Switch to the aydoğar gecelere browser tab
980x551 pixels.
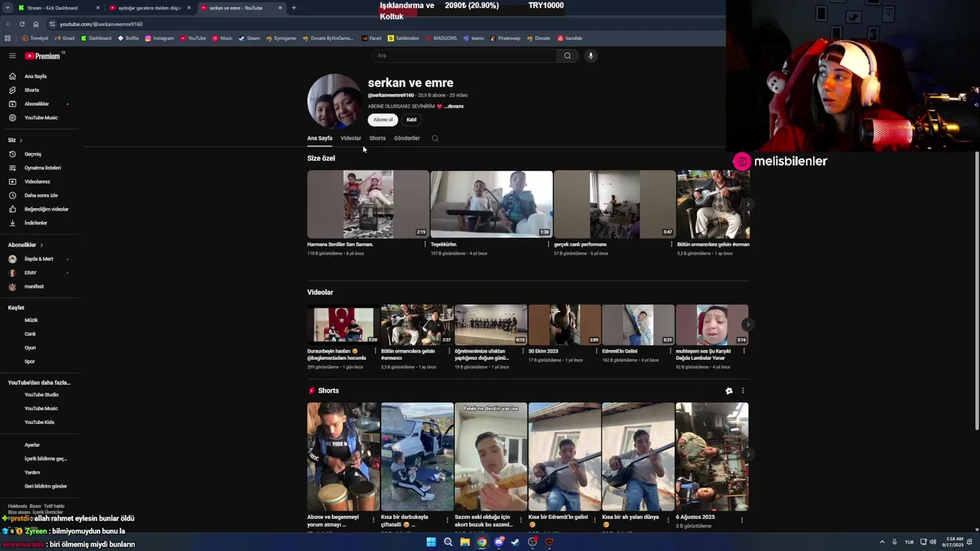pos(149,8)
